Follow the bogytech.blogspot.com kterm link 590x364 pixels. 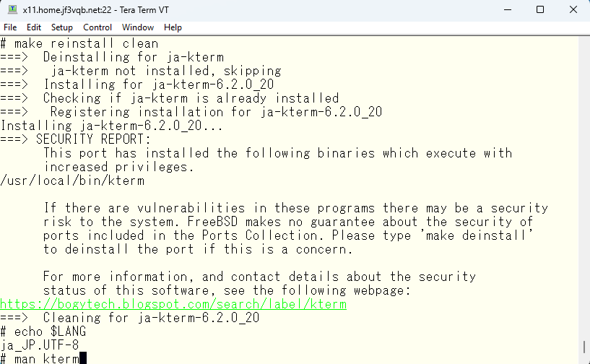click(x=173, y=304)
